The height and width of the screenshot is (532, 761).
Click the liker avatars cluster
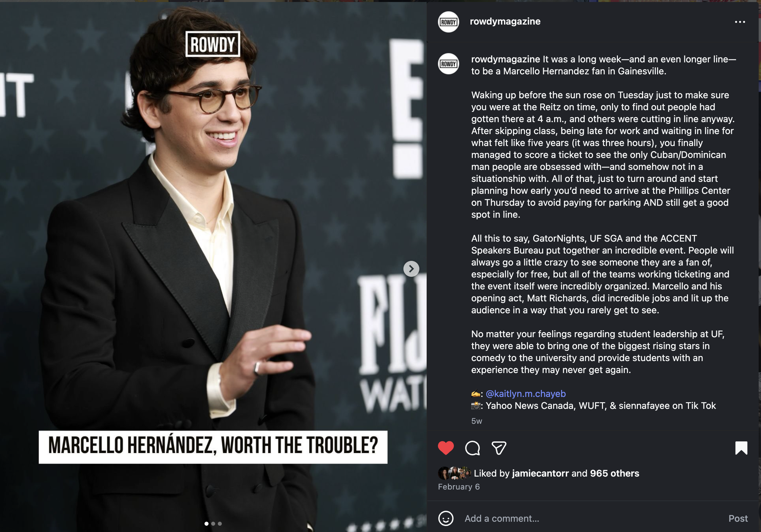coord(454,473)
